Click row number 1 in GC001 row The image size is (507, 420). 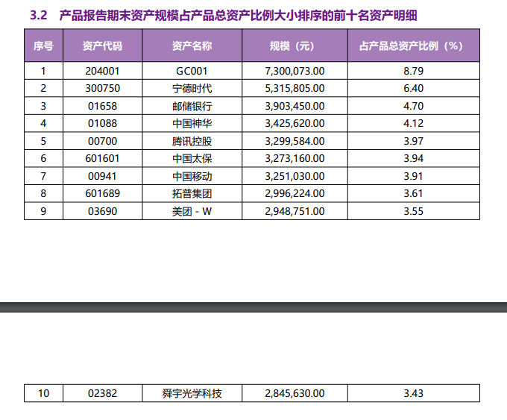pos(43,71)
